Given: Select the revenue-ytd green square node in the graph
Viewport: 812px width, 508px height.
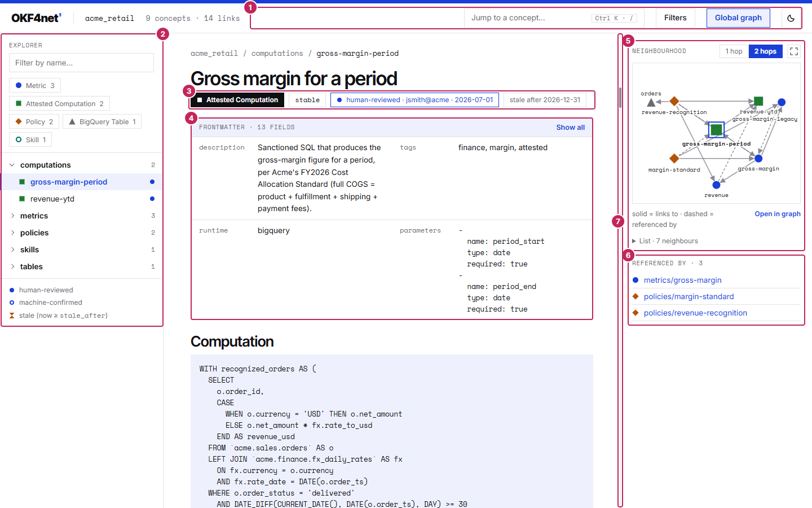Looking at the screenshot, I should [x=758, y=101].
